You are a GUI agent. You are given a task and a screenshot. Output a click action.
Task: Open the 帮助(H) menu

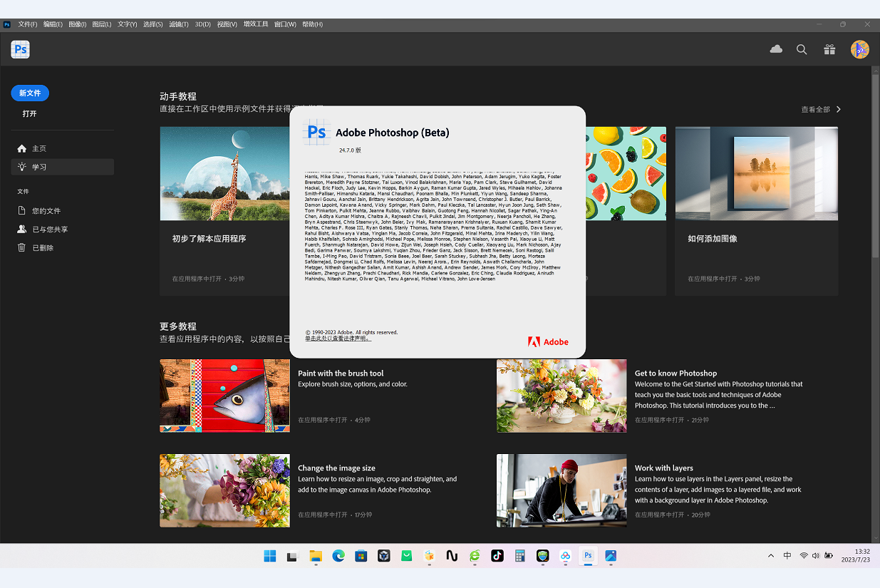[x=312, y=24]
